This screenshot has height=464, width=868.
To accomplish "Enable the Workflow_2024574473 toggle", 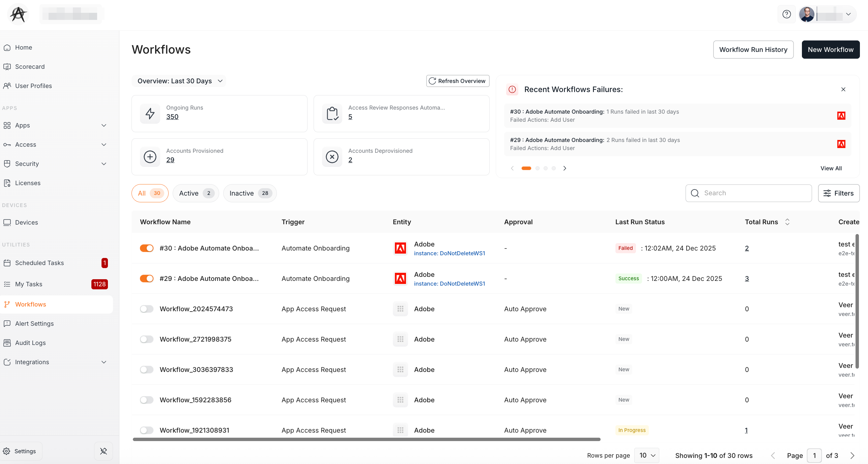I will click(147, 309).
